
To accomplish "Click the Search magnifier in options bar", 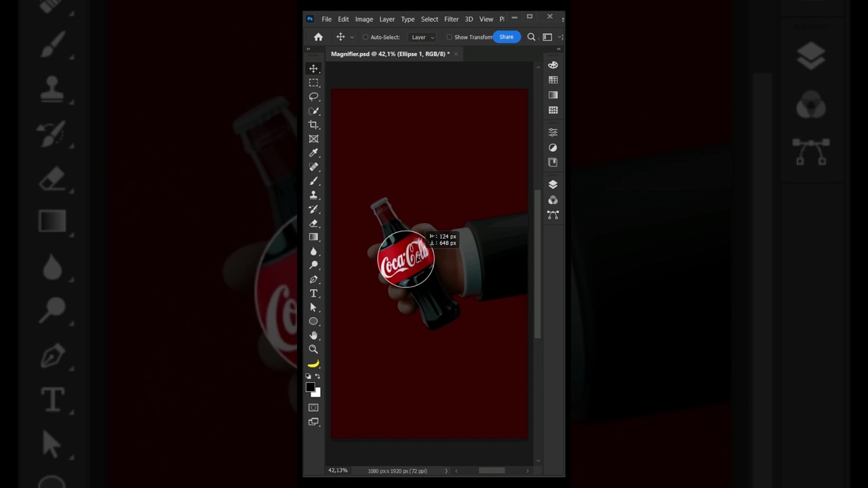I will [531, 37].
